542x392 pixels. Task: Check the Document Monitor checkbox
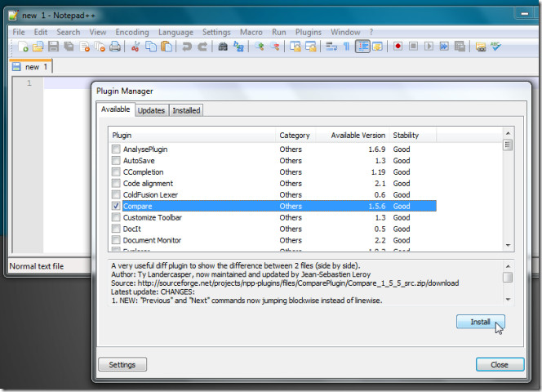point(116,240)
